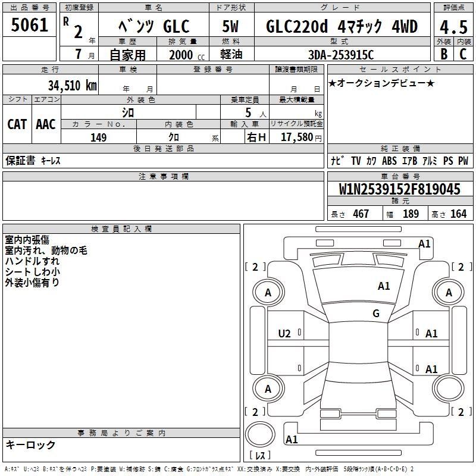Click office notice キーロック
Screen dimensions: 476x476
30,444
